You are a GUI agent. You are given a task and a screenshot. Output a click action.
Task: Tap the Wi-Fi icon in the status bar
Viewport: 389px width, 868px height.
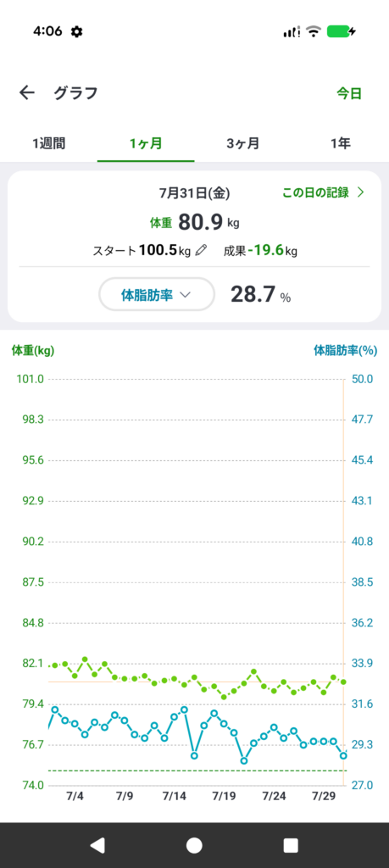pos(314,31)
